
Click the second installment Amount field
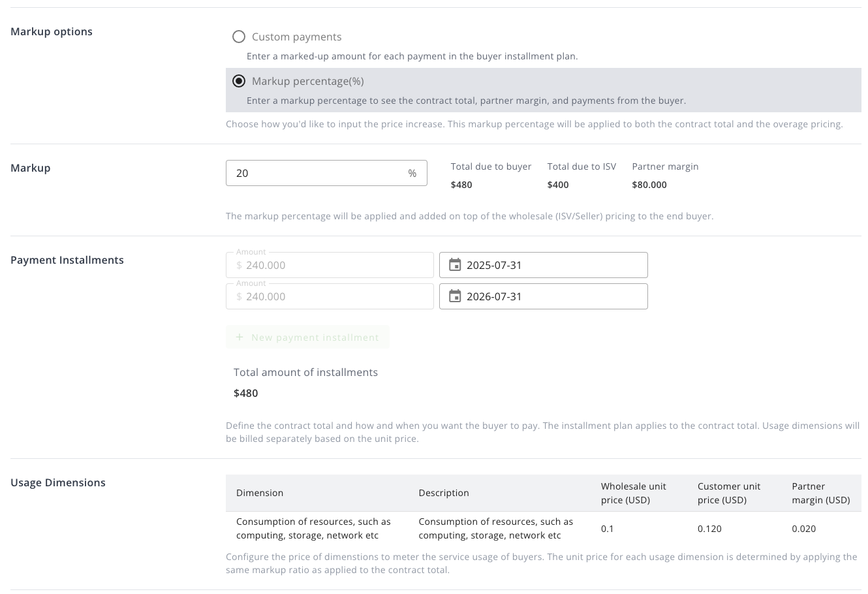pos(330,296)
